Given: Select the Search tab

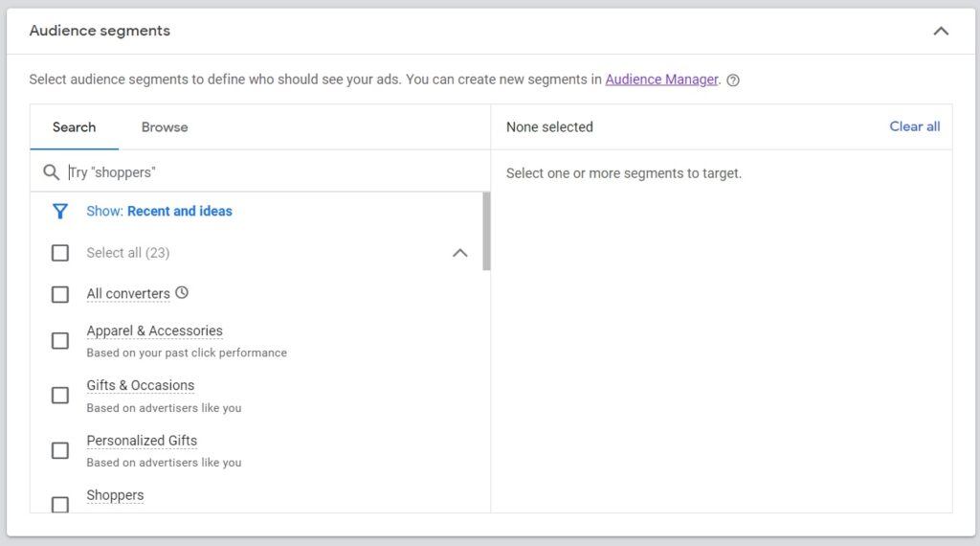Looking at the screenshot, I should (75, 127).
